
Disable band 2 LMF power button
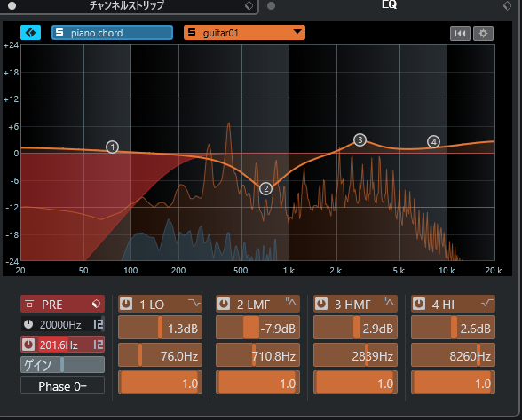click(x=224, y=304)
